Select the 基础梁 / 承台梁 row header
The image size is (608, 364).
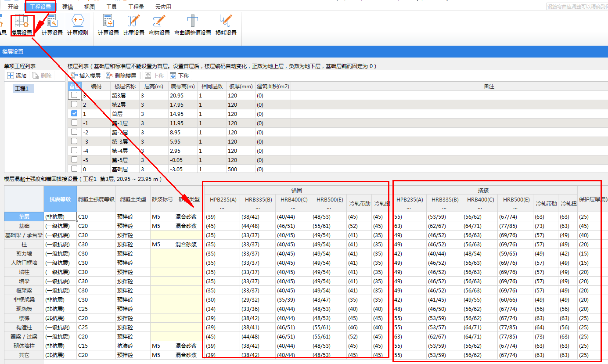pyautogui.click(x=24, y=235)
